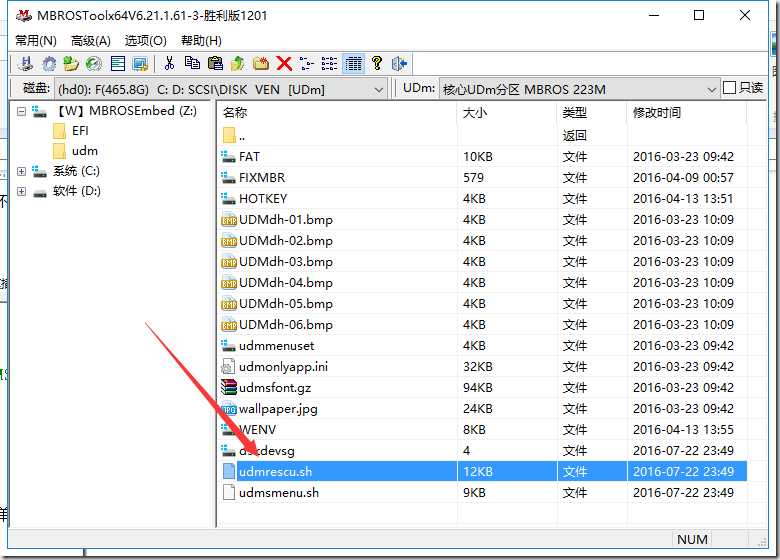Image resolution: width=780 pixels, height=560 pixels.
Task: Toggle the 只读 read-only checkbox
Action: click(x=729, y=88)
